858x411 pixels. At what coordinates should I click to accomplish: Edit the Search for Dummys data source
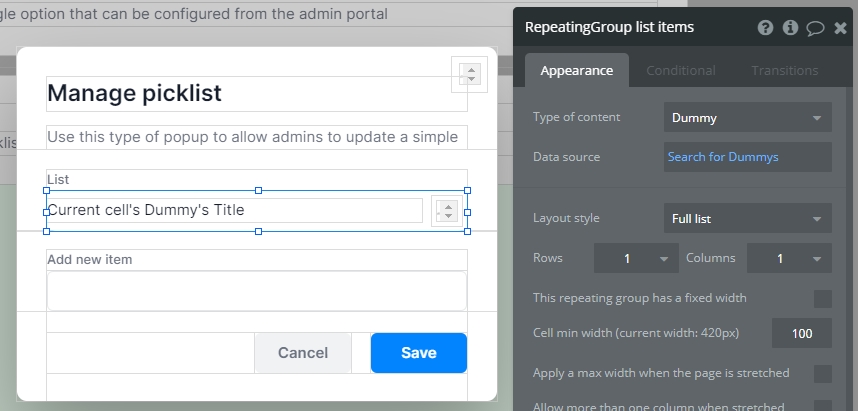[x=747, y=157]
